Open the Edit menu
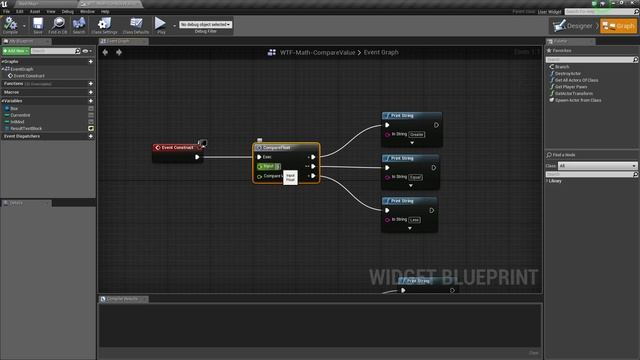 click(x=20, y=11)
